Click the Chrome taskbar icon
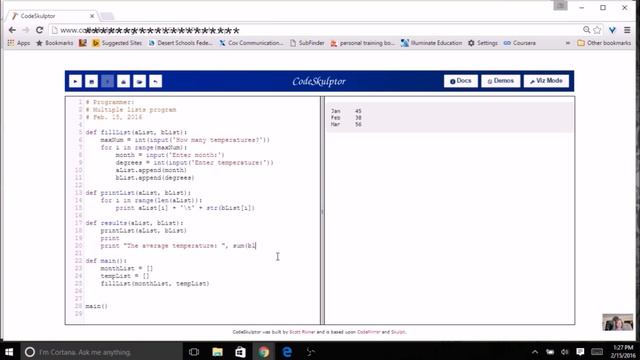Viewport: 640px width, 360px height. pyautogui.click(x=264, y=352)
